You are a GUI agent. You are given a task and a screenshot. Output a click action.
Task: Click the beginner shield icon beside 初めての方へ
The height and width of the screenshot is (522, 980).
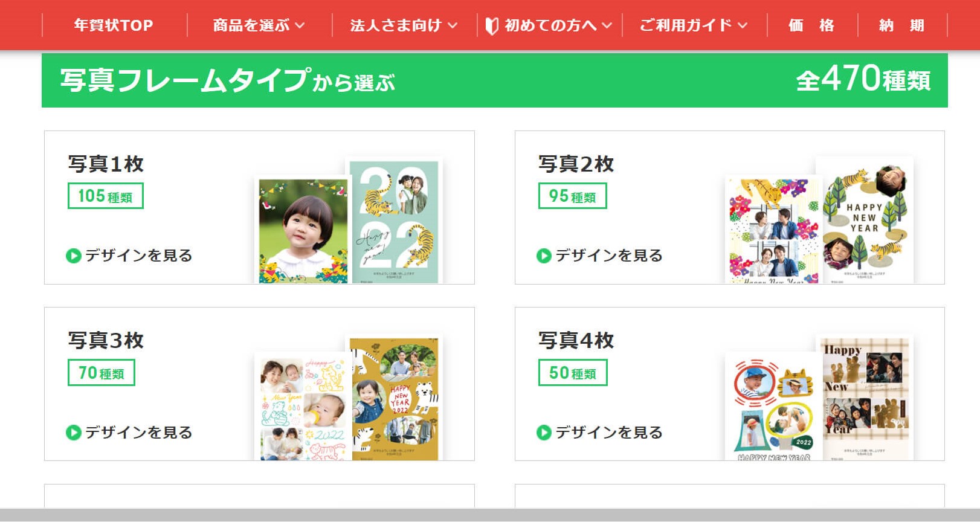(492, 26)
